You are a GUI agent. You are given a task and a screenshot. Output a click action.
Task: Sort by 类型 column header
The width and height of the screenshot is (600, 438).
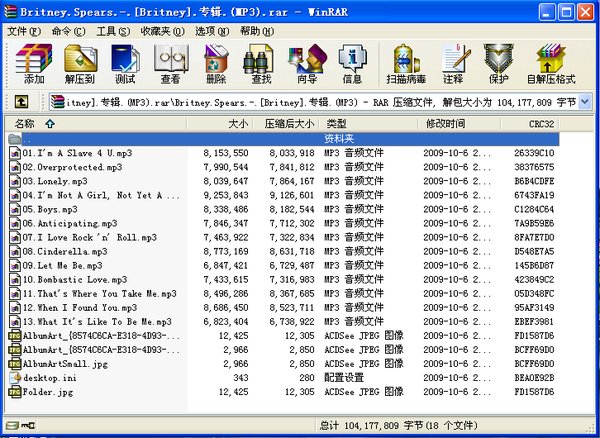coord(368,124)
